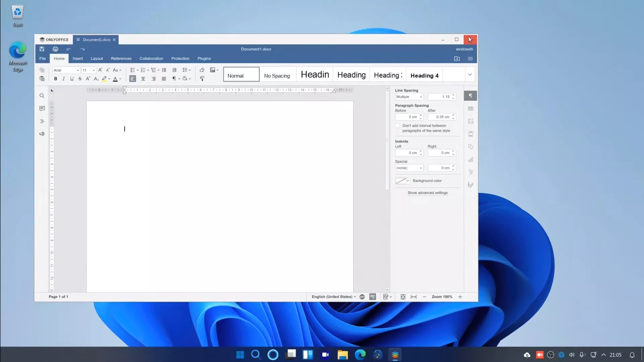The image size is (644, 362).
Task: Toggle align center
Action: click(143, 79)
